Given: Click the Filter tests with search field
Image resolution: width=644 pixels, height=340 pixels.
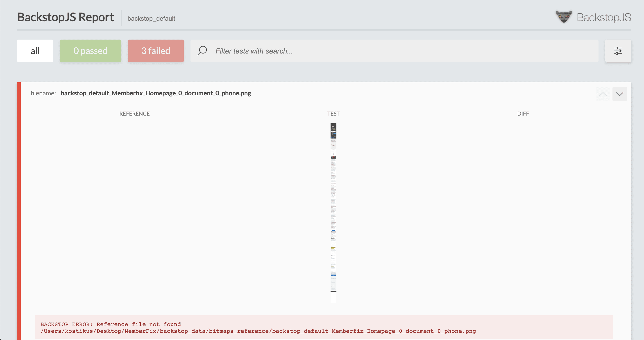Looking at the screenshot, I should [x=394, y=51].
